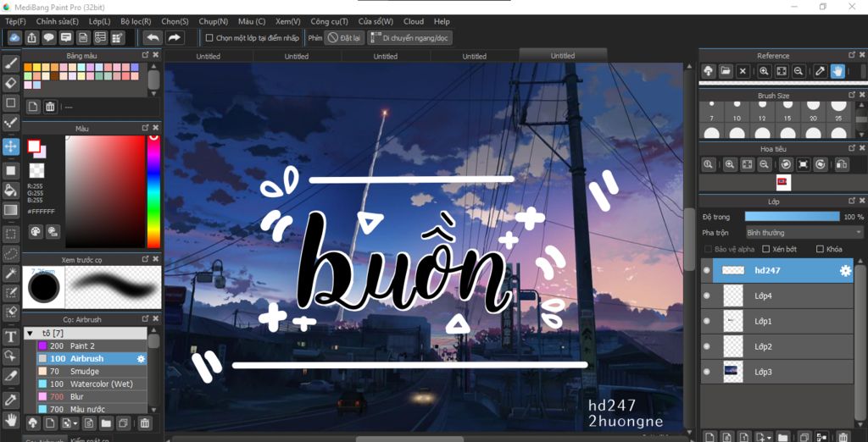Hide the Lớp4 layer

(x=706, y=296)
